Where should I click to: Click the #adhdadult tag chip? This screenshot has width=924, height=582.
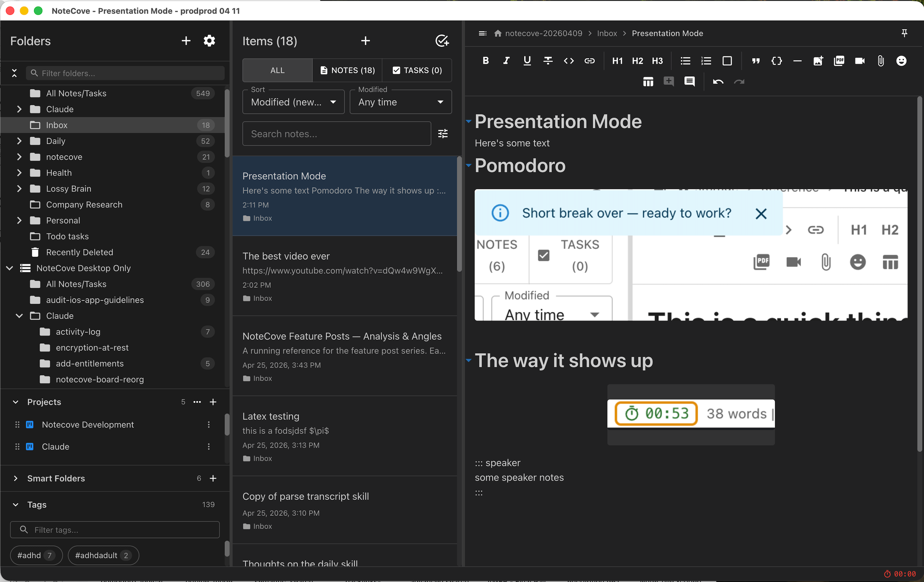tap(103, 555)
